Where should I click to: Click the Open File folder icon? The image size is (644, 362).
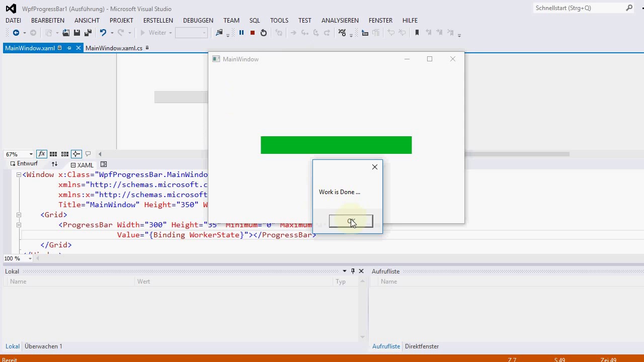(x=66, y=33)
